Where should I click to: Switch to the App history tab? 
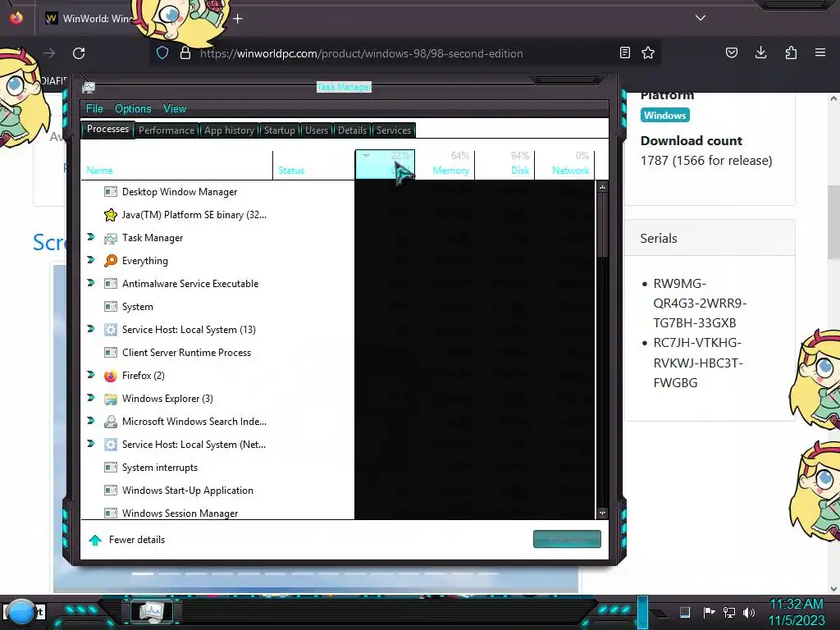(230, 130)
